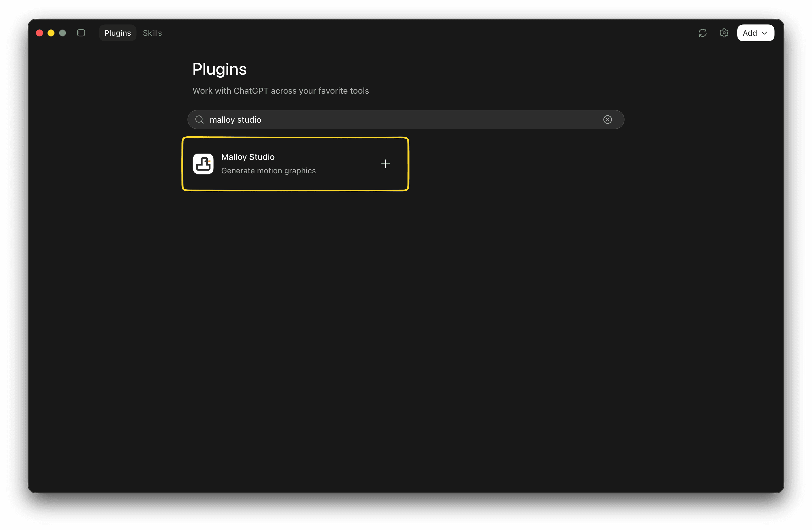
Task: Click the 'Generate motion graphics' description
Action: 268,171
